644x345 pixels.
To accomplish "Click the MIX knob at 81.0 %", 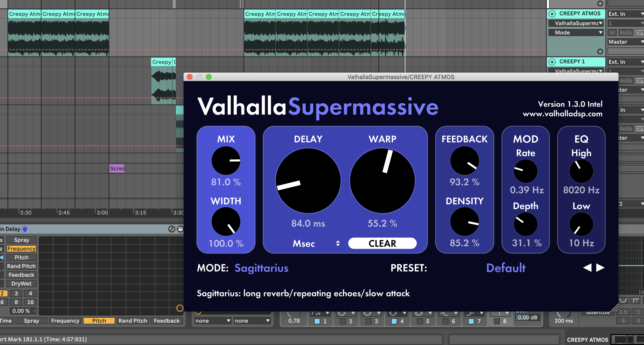I will coord(226,161).
